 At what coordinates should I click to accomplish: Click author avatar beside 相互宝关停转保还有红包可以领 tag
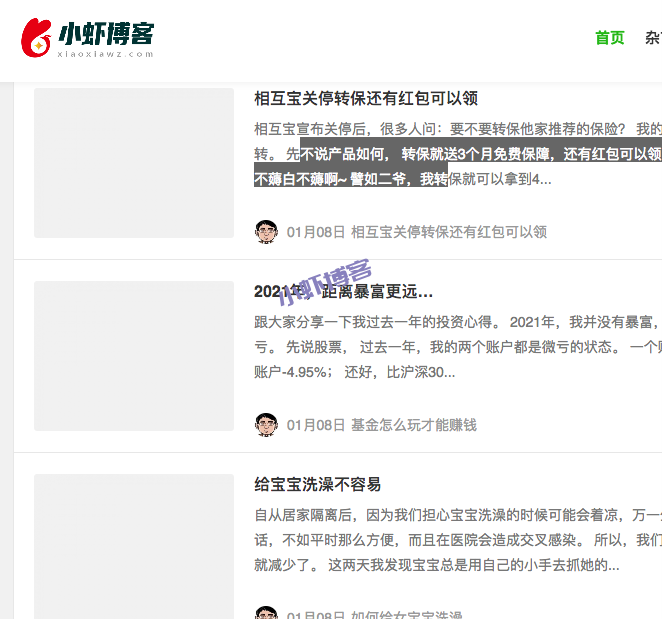coord(266,232)
